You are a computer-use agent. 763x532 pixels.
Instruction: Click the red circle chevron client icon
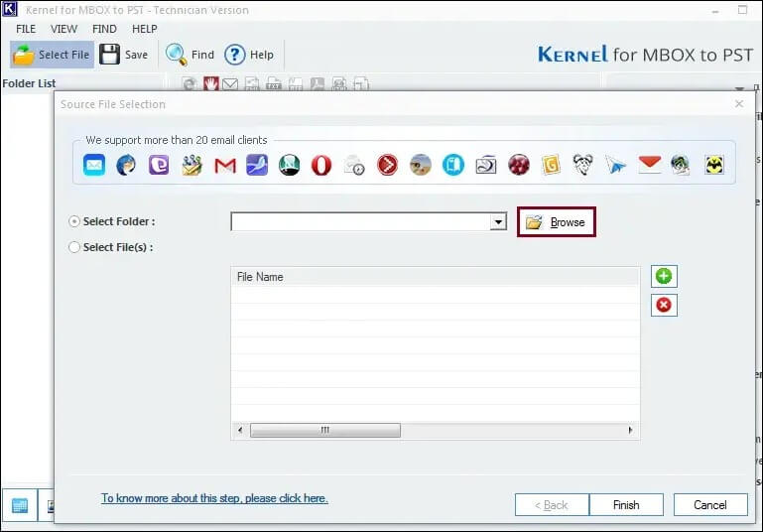tap(387, 165)
